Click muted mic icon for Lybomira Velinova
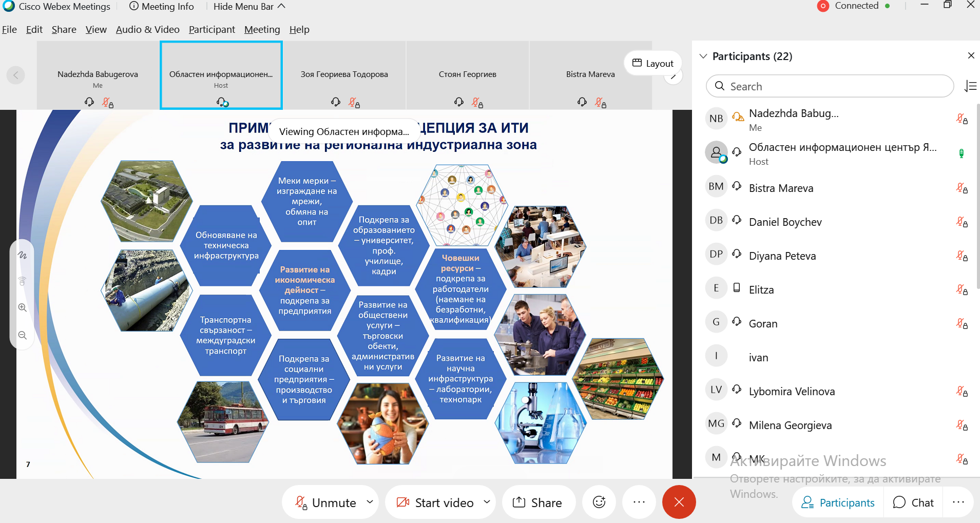 tap(962, 391)
